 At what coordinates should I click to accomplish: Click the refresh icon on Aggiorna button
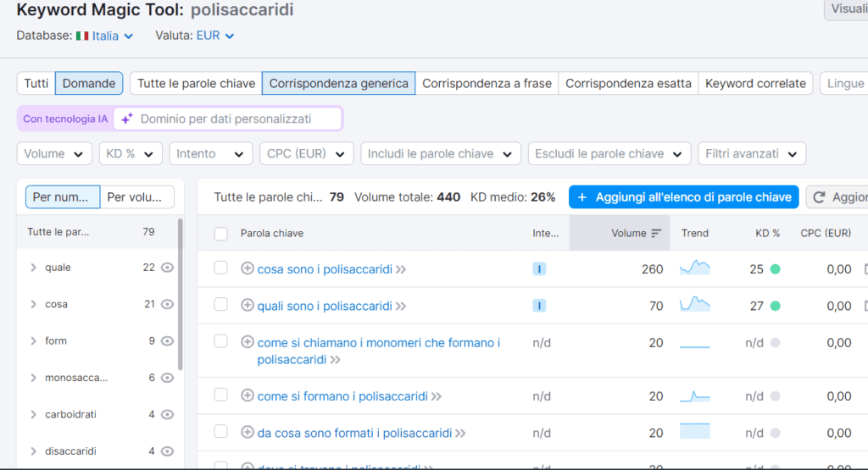(x=820, y=197)
